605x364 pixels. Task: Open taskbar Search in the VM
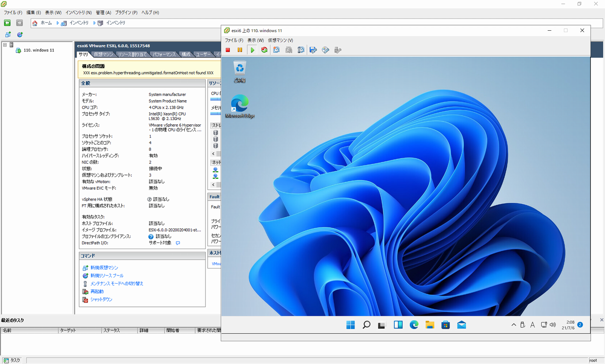[x=366, y=325]
